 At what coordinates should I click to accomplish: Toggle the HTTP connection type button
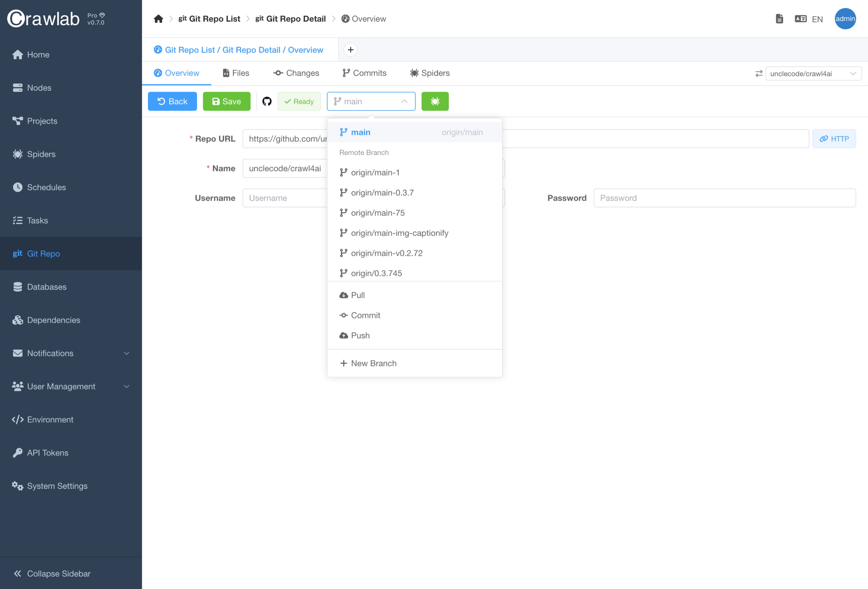click(833, 139)
